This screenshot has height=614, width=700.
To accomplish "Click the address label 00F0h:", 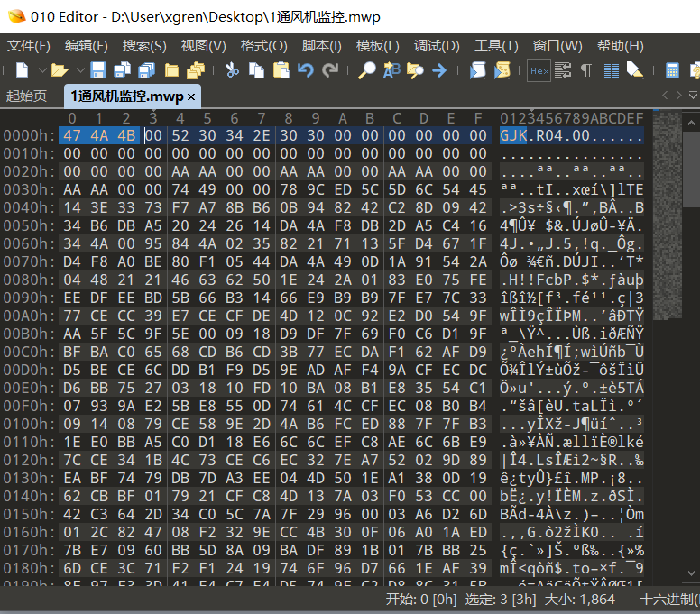I will coord(29,406).
